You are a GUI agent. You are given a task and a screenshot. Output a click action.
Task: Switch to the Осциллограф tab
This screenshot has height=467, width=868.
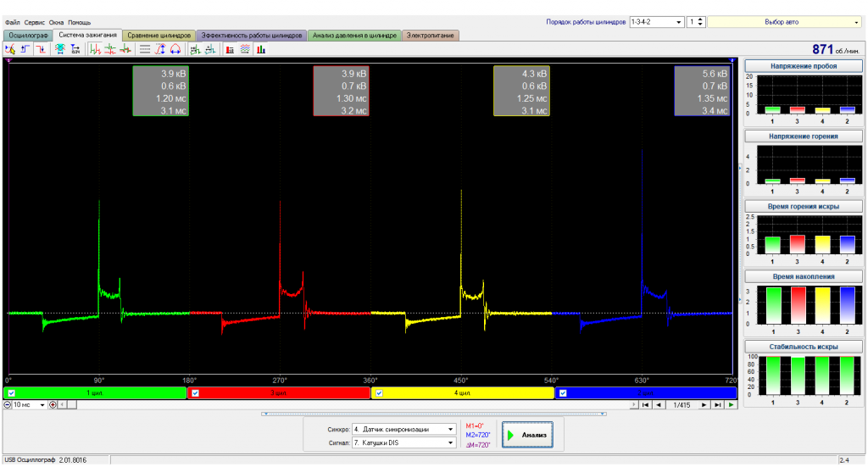click(28, 36)
